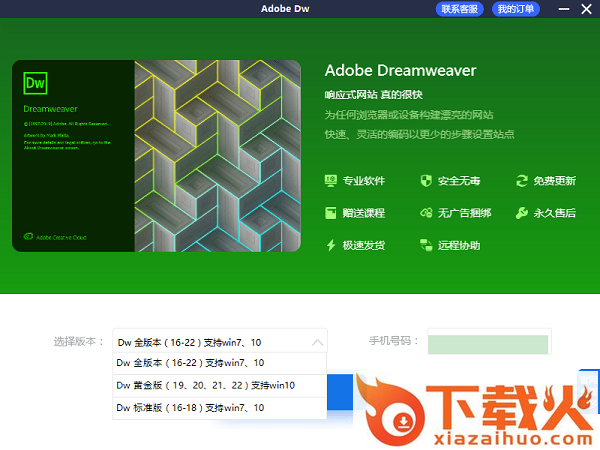Click the 安全无毒 shield icon
This screenshot has width=600, height=450.
tap(425, 181)
